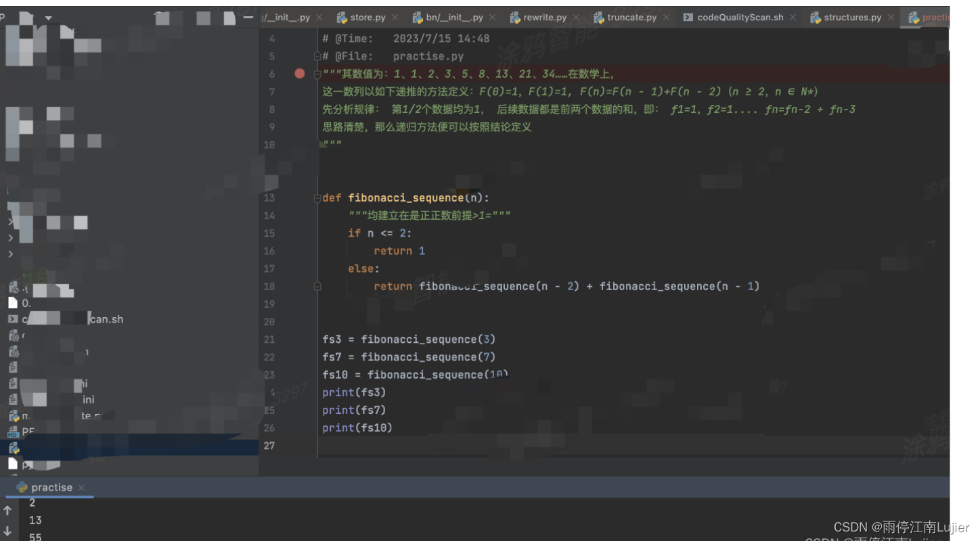
Task: Open the bn/__init__.py editor tab
Action: [x=454, y=18]
